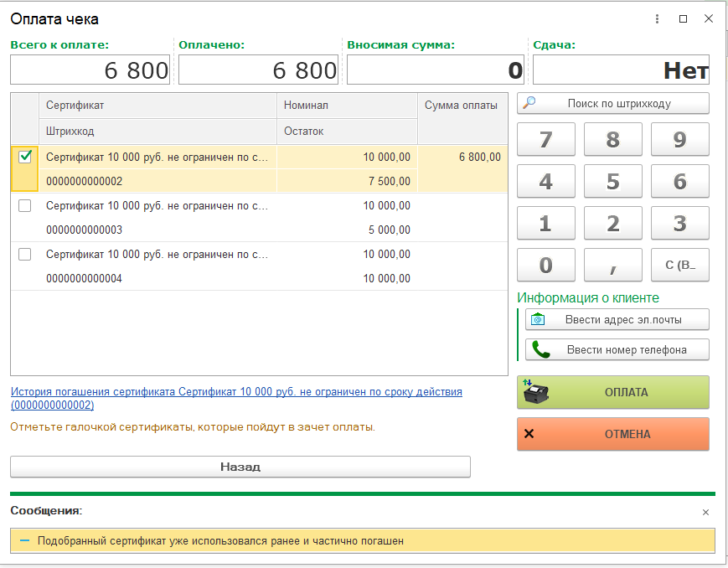The height and width of the screenshot is (568, 728).
Task: Click the Вносимая сумма field
Action: tap(435, 70)
